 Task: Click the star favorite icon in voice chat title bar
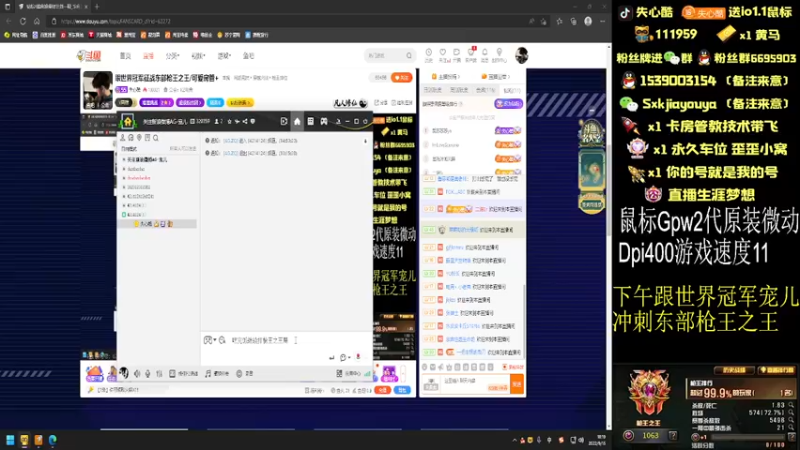[x=230, y=121]
